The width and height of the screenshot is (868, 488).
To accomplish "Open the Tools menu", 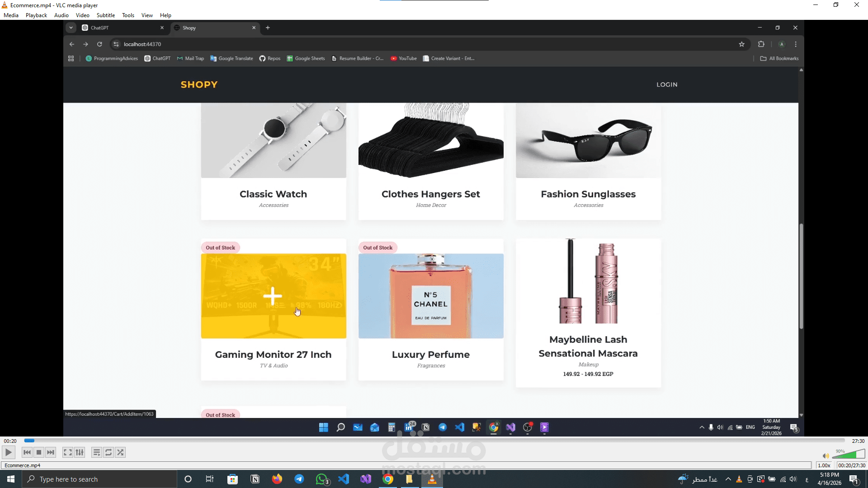I will click(x=128, y=15).
